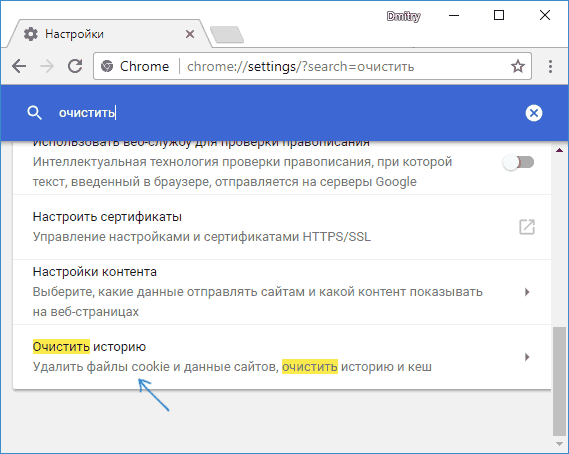Click the scrollbar up arrow
This screenshot has height=454, width=569.
pos(559,150)
